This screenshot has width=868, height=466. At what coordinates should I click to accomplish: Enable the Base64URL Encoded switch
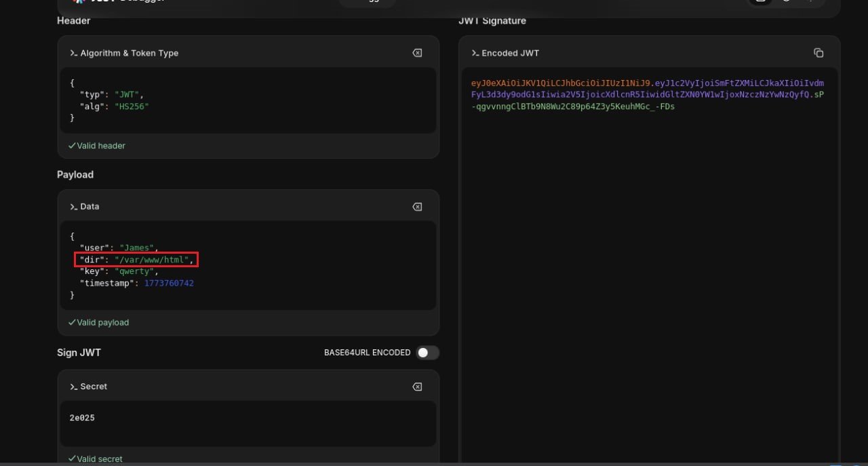pyautogui.click(x=427, y=353)
